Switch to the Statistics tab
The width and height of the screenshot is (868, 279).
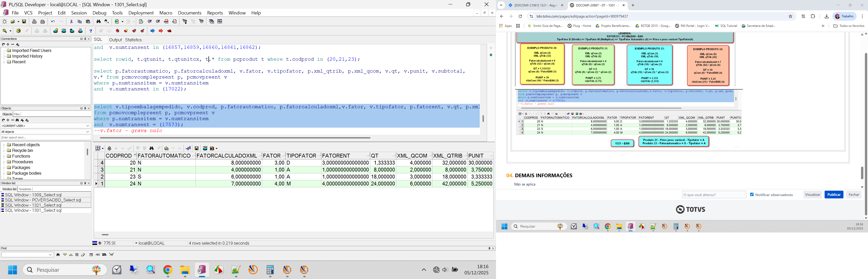tap(133, 40)
